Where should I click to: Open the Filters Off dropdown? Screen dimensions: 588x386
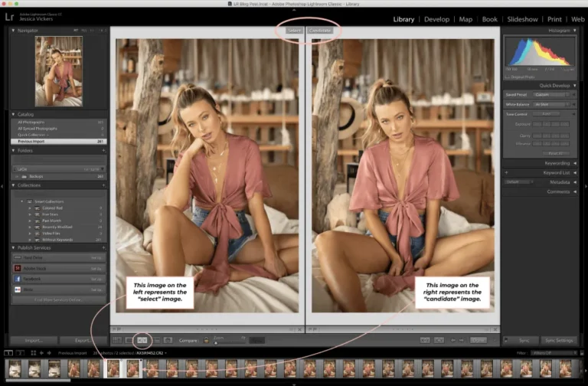click(554, 353)
